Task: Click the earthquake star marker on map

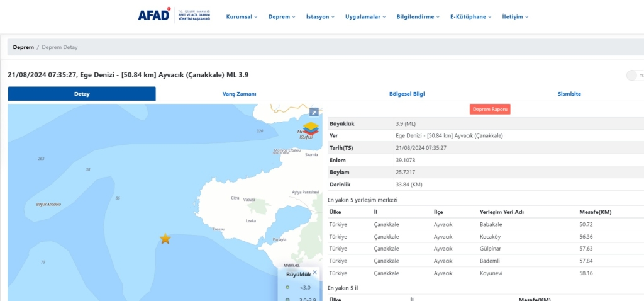Action: pyautogui.click(x=165, y=239)
